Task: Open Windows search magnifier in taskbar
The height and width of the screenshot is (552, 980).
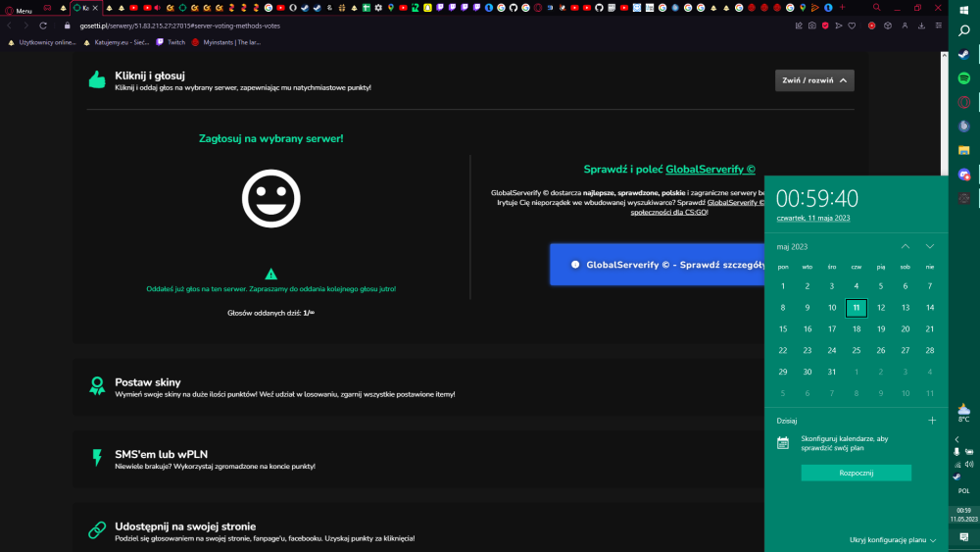Action: click(x=963, y=30)
